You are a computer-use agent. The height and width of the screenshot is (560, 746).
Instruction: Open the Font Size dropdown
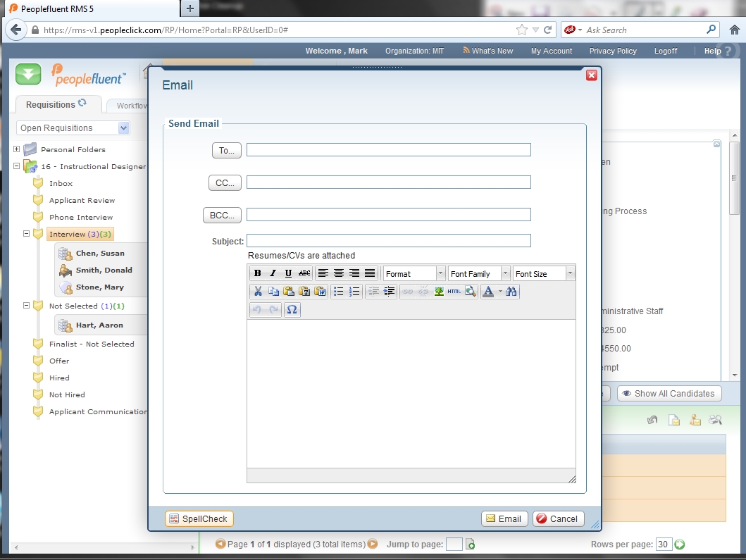click(x=544, y=273)
